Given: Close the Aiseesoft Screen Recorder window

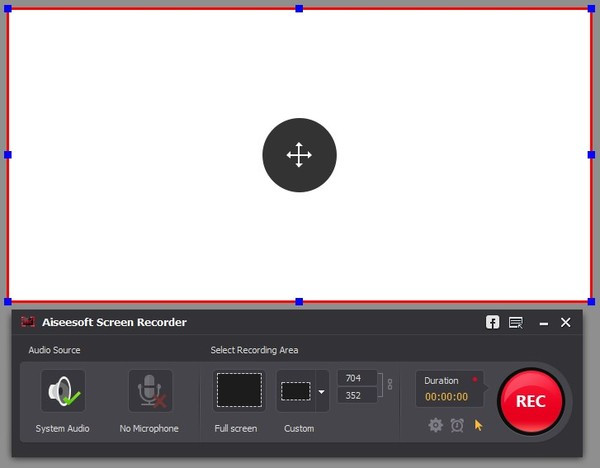Looking at the screenshot, I should coord(566,322).
